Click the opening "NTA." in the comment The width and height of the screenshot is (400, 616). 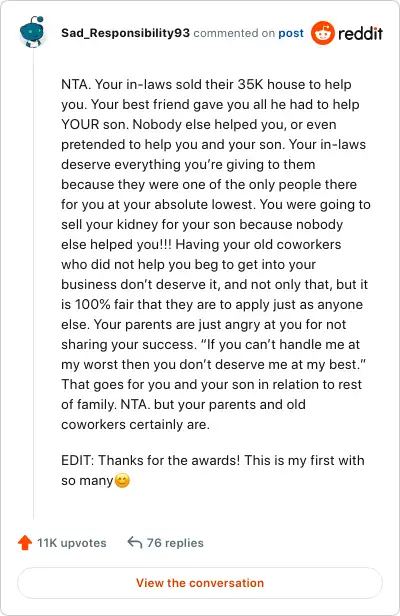point(76,84)
